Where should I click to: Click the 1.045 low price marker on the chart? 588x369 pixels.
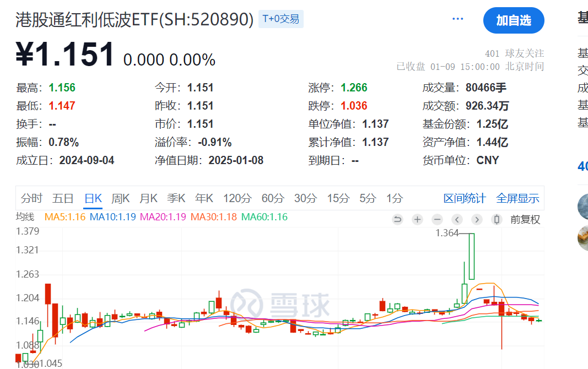click(x=51, y=363)
